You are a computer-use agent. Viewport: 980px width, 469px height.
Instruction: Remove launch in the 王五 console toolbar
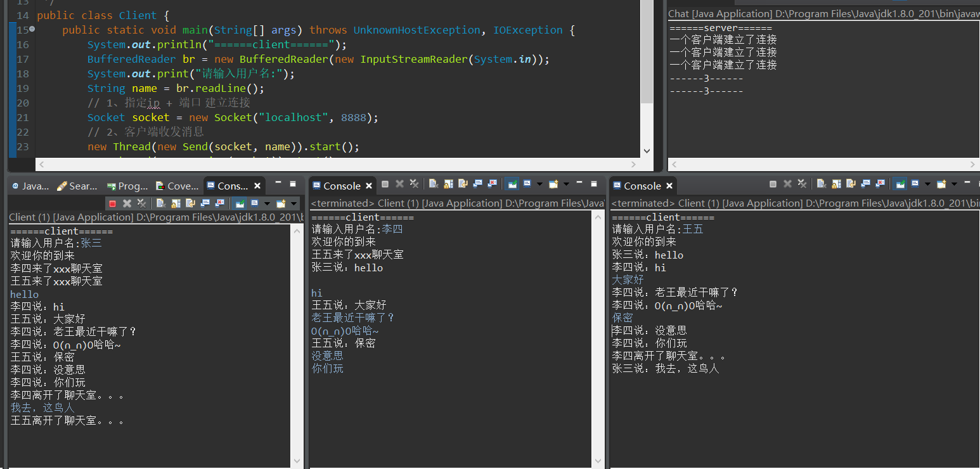pyautogui.click(x=787, y=184)
